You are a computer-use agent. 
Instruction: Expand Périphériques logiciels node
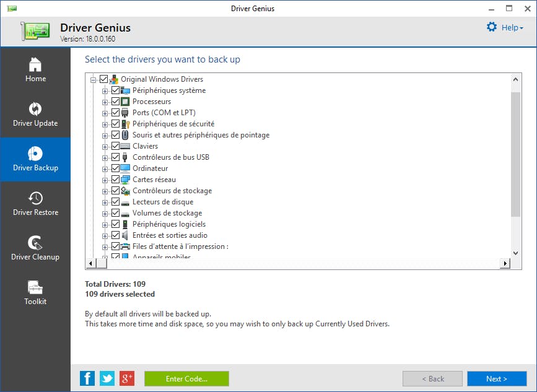[105, 225]
